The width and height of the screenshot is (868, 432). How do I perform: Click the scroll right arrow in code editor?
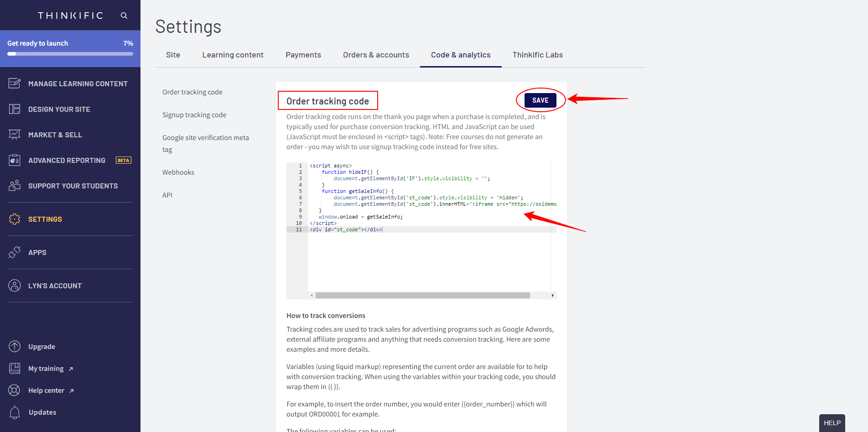point(552,296)
